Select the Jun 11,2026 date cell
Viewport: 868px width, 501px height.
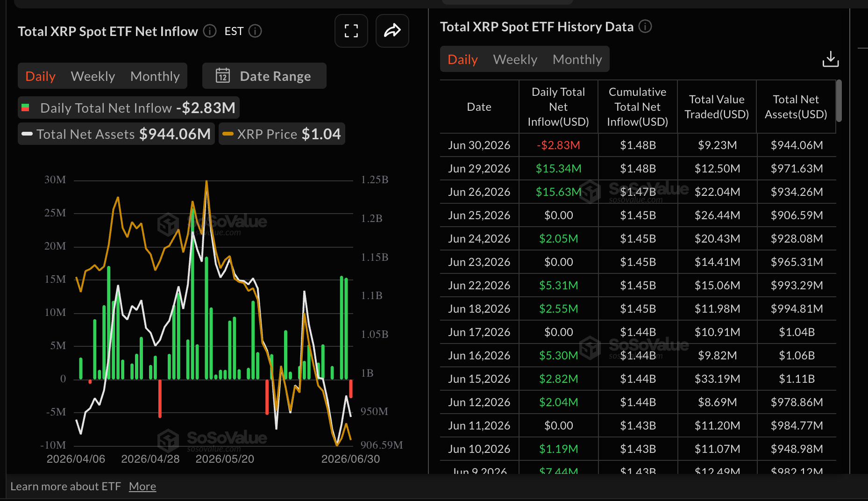(x=479, y=426)
